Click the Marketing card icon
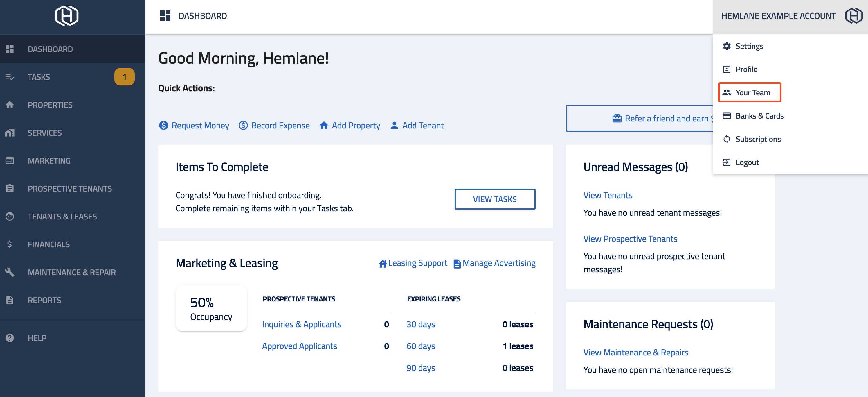This screenshot has height=397, width=868. 10,161
